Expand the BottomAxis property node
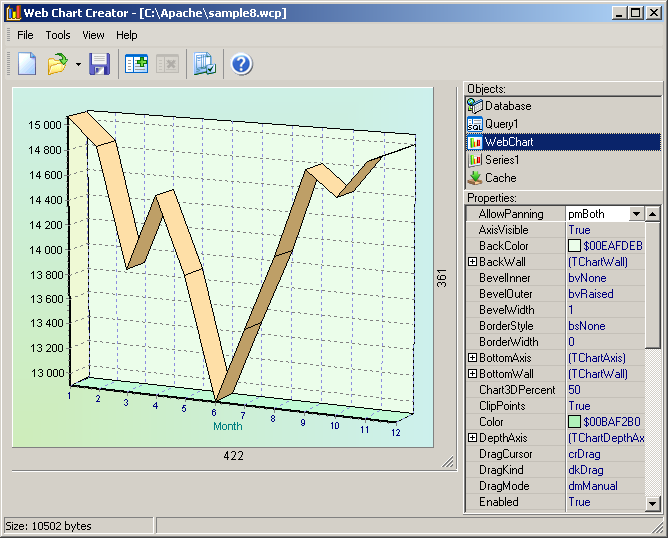This screenshot has width=668, height=538. [472, 358]
